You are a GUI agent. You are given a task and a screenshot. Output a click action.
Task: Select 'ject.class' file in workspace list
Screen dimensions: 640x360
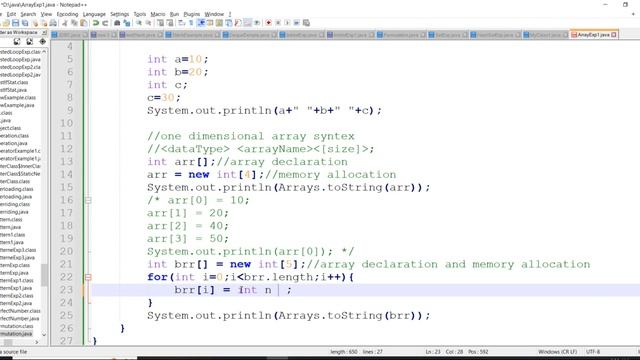pos(11,128)
